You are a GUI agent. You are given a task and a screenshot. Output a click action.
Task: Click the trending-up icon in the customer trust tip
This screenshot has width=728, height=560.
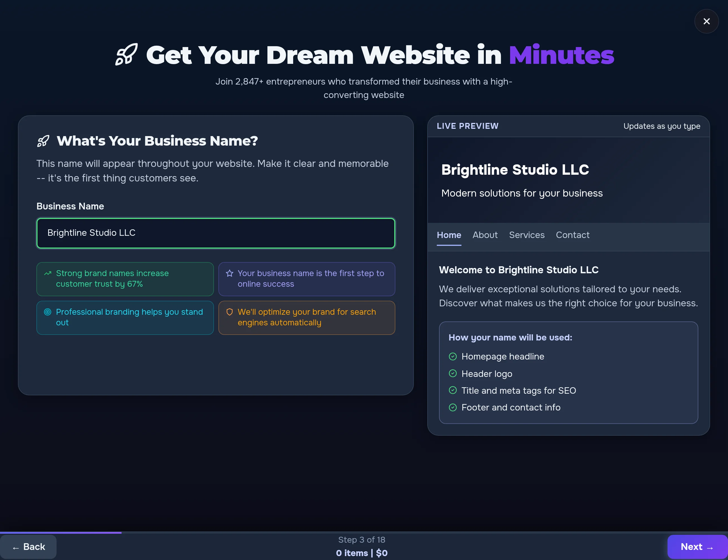click(48, 273)
